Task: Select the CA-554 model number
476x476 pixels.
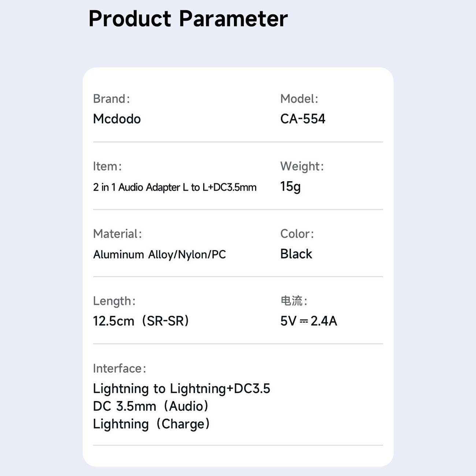Action: [303, 119]
